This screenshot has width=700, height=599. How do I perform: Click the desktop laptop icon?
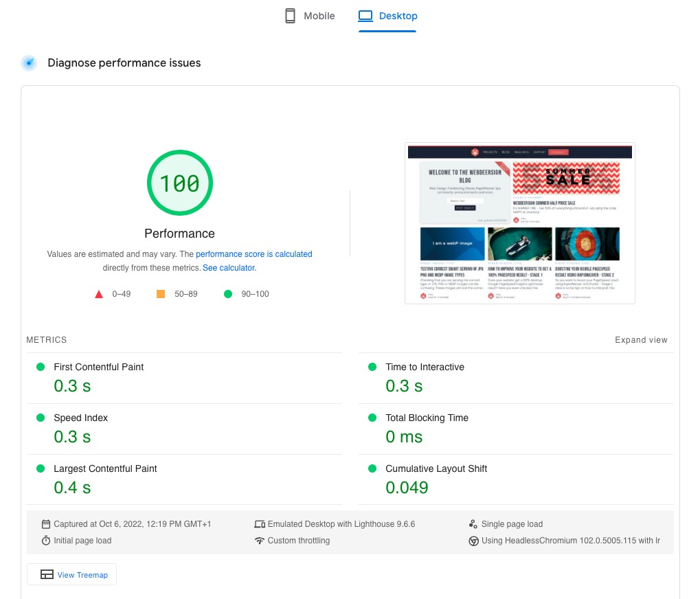[x=365, y=16]
